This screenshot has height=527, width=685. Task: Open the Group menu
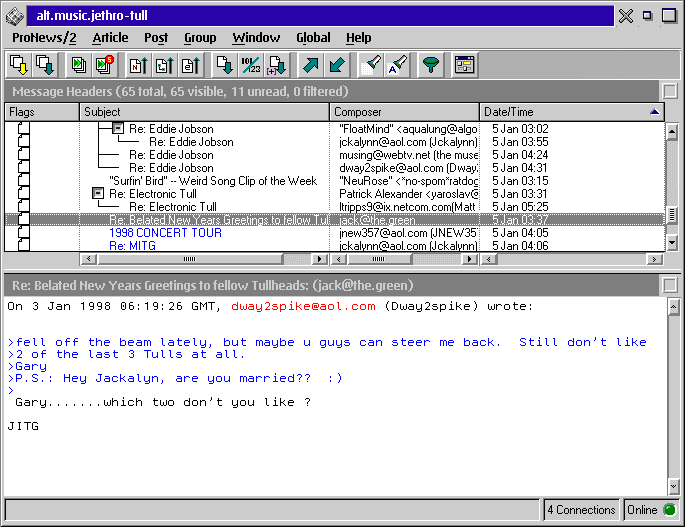click(200, 38)
